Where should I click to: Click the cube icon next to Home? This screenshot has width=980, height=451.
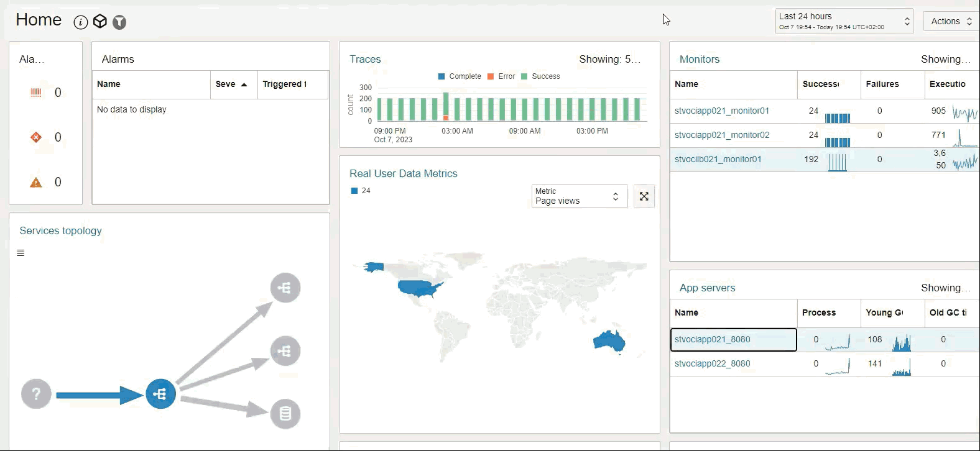click(99, 22)
